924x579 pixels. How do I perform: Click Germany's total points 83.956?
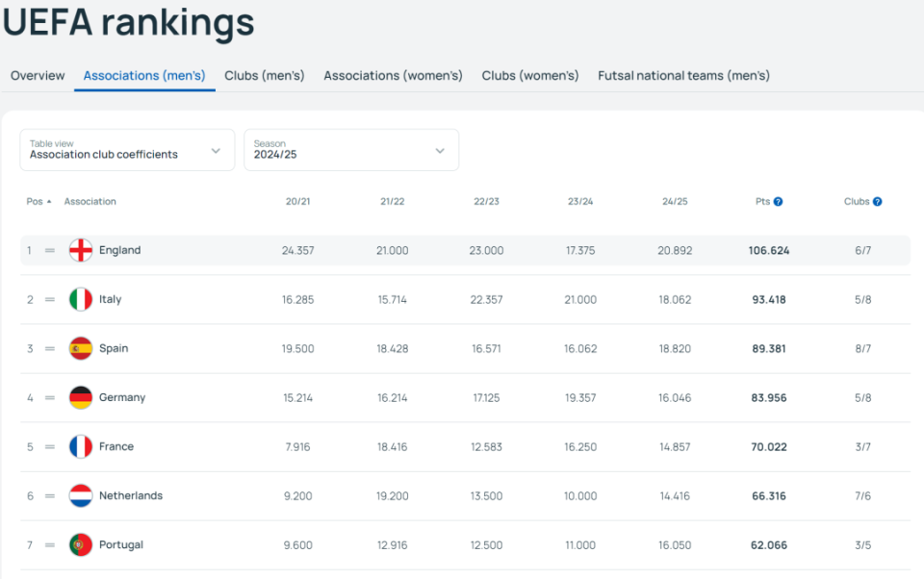point(769,398)
